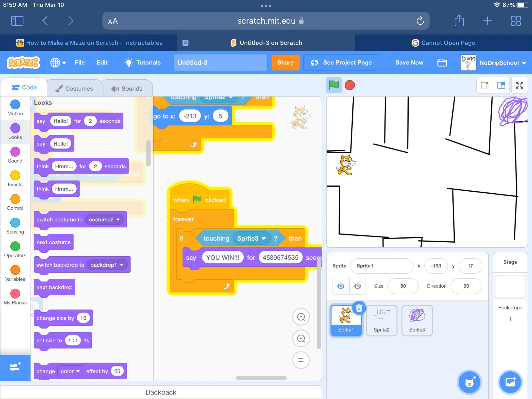Click the project title field Untitled-3

(x=220, y=63)
